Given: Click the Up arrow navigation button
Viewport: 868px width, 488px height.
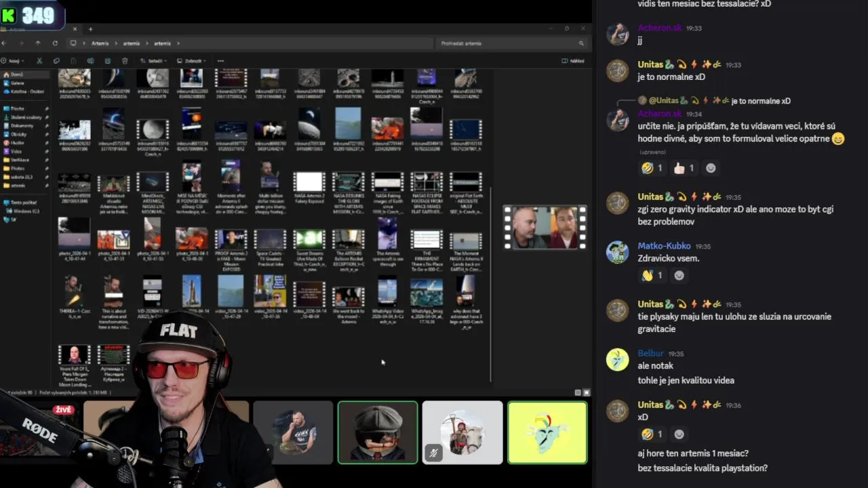Looking at the screenshot, I should [38, 43].
